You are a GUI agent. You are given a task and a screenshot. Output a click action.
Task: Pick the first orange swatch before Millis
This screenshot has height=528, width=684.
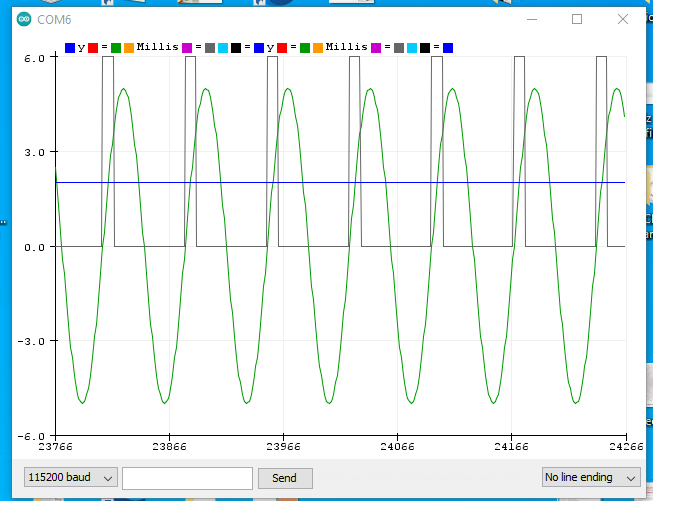(129, 47)
